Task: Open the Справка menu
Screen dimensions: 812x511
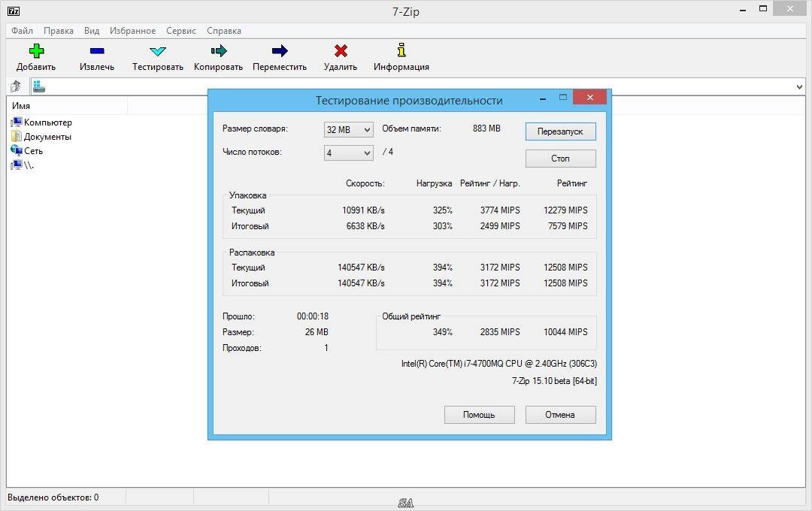Action: point(224,31)
